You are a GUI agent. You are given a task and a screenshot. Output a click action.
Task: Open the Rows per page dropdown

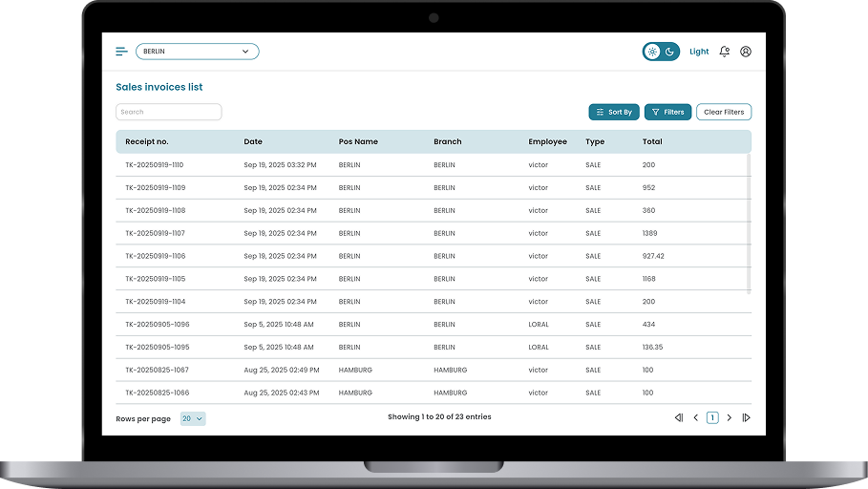[x=193, y=418]
